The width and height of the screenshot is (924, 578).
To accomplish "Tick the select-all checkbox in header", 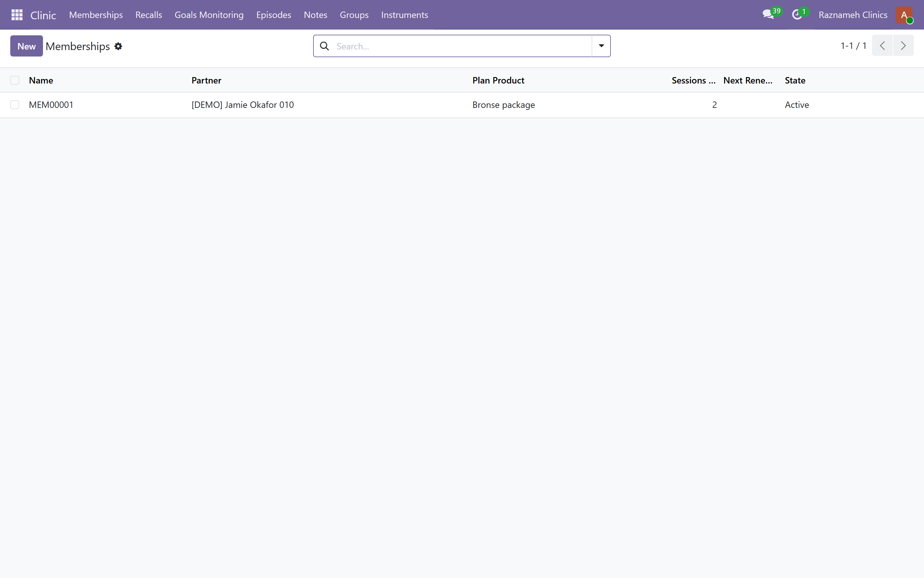I will 15,80.
